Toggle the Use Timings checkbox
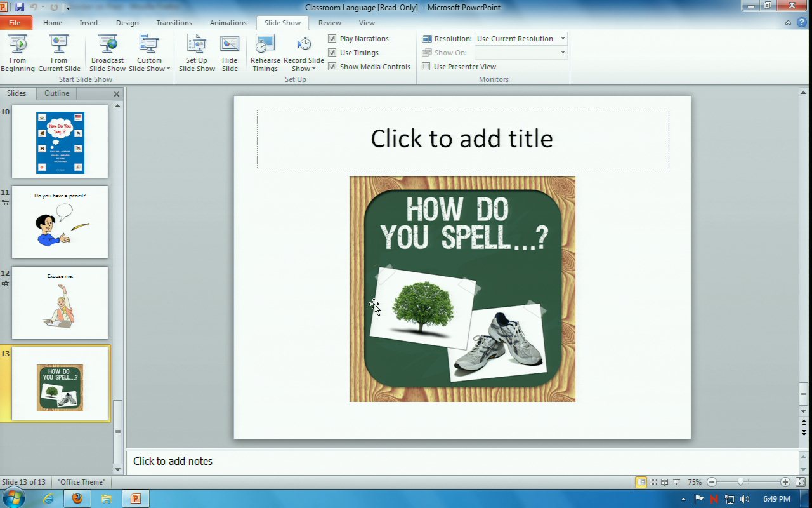The width and height of the screenshot is (812, 508). point(332,53)
